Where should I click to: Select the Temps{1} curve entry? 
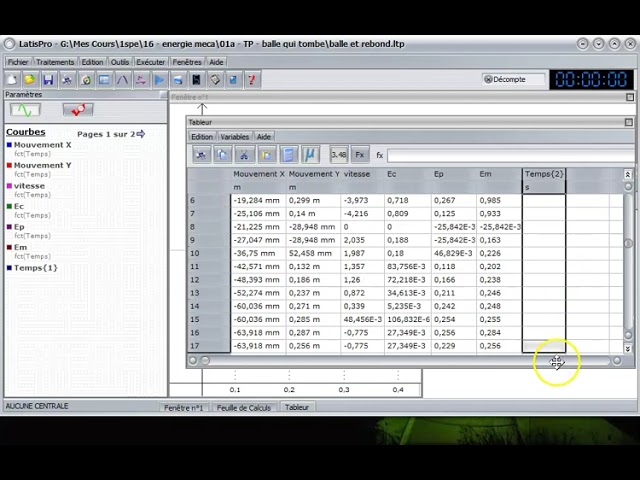36,268
